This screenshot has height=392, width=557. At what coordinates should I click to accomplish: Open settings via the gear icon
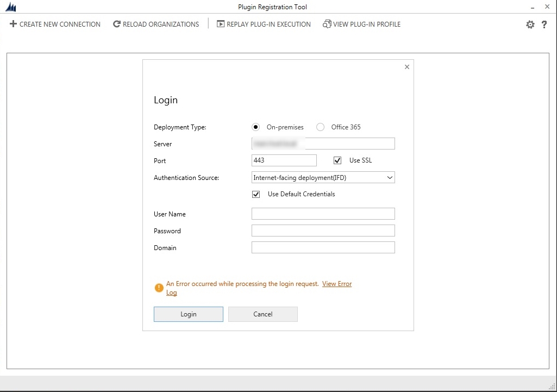[x=530, y=24]
